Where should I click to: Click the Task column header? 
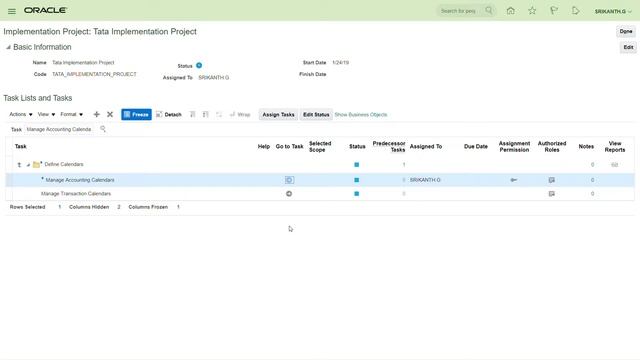[x=21, y=147]
